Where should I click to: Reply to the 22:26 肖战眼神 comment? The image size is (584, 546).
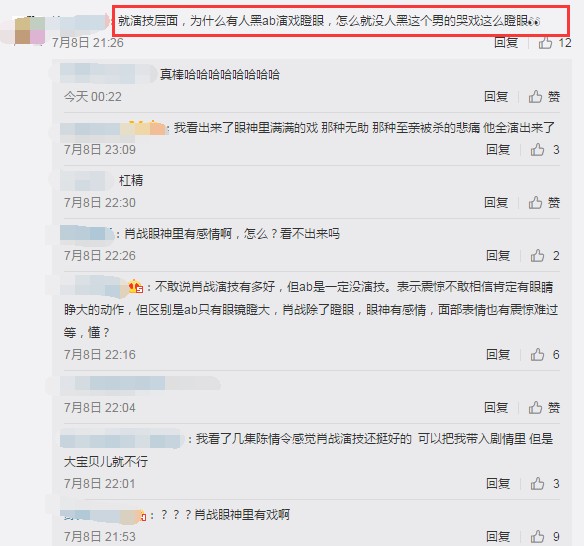(498, 256)
